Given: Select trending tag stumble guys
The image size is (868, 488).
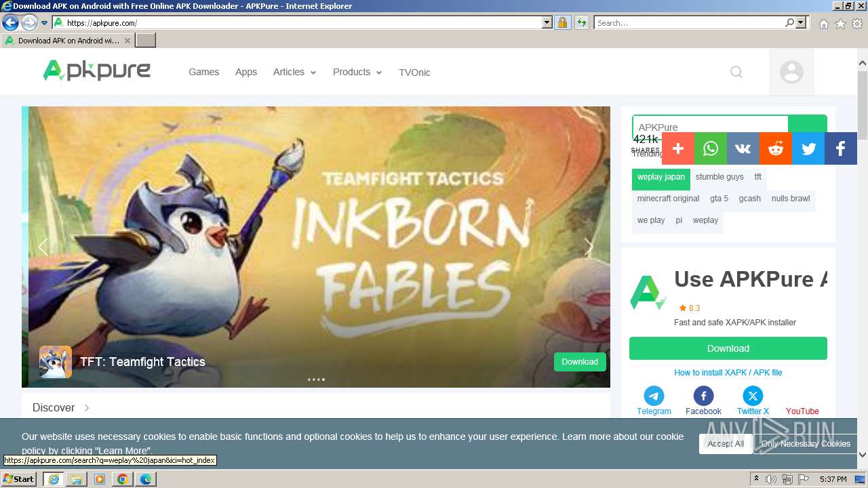Looking at the screenshot, I should [719, 178].
